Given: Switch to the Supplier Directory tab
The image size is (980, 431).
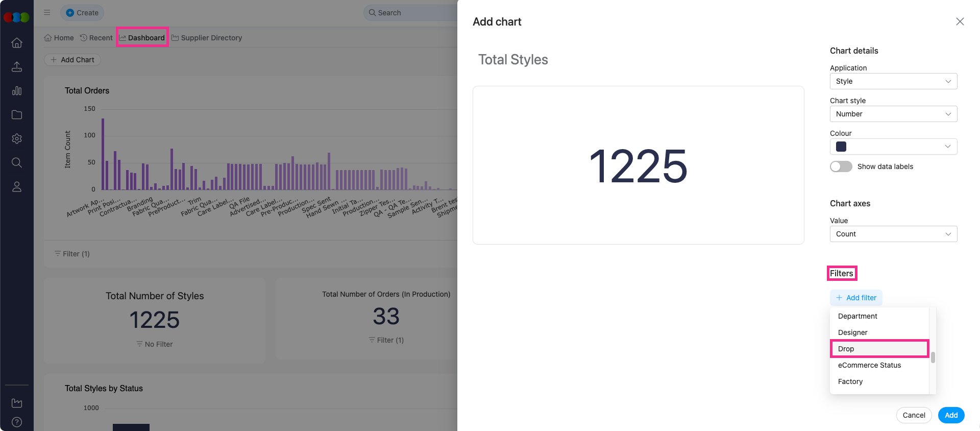Looking at the screenshot, I should [x=212, y=37].
